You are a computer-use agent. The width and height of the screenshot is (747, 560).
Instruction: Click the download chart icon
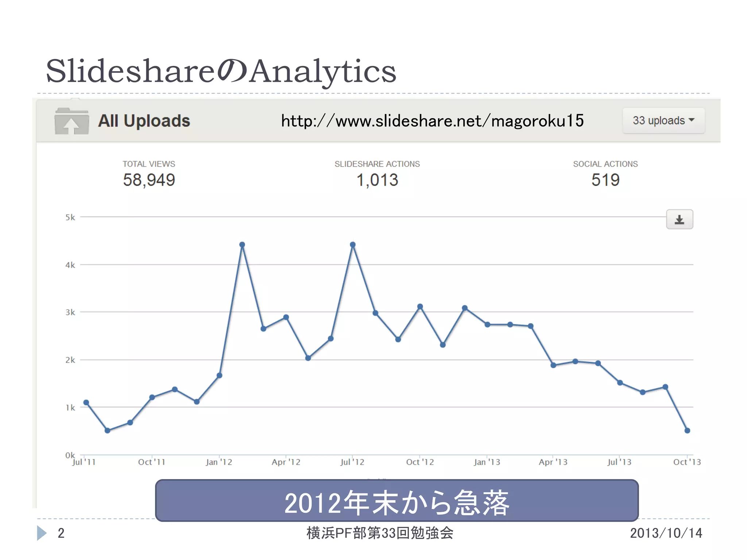[x=679, y=219]
